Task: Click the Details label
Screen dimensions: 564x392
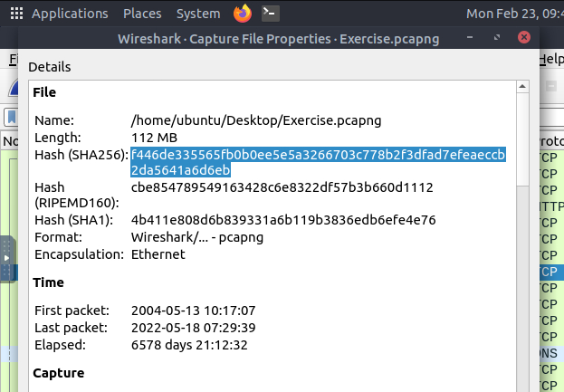Action: pyautogui.click(x=49, y=67)
